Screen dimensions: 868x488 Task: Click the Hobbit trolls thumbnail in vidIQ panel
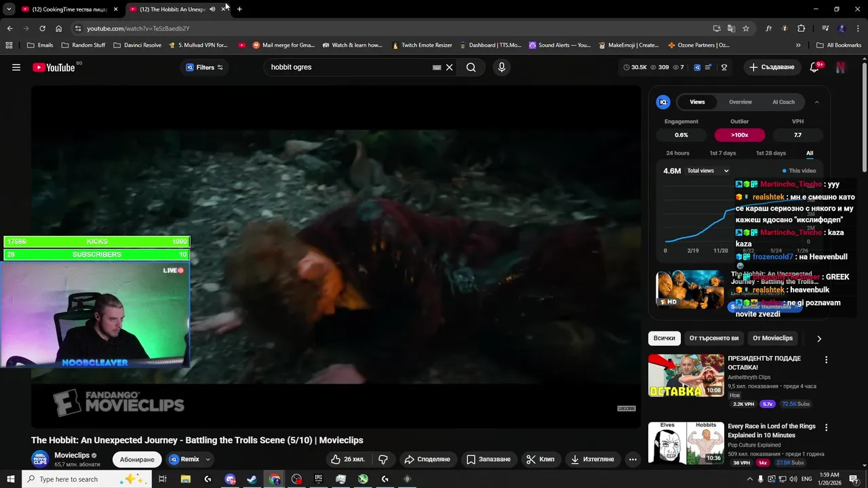pyautogui.click(x=690, y=289)
